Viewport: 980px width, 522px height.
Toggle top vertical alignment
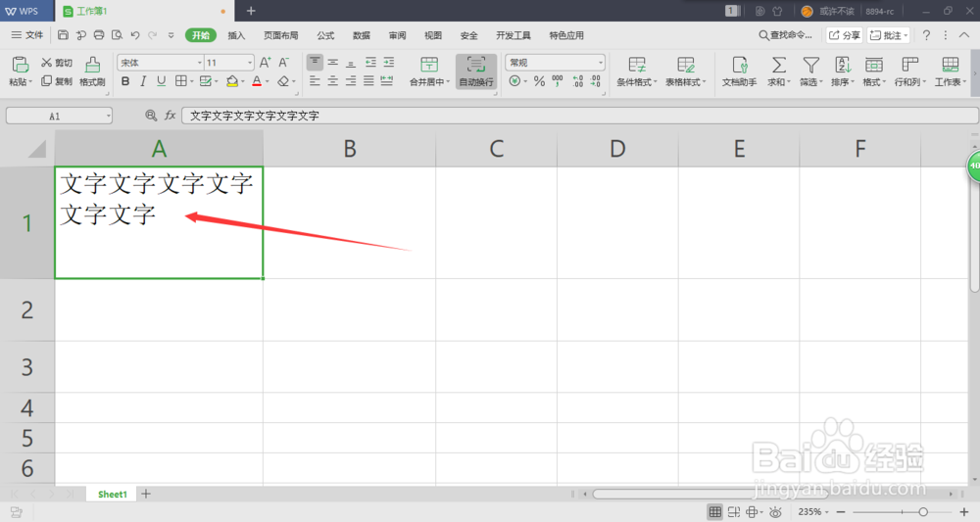click(315, 62)
